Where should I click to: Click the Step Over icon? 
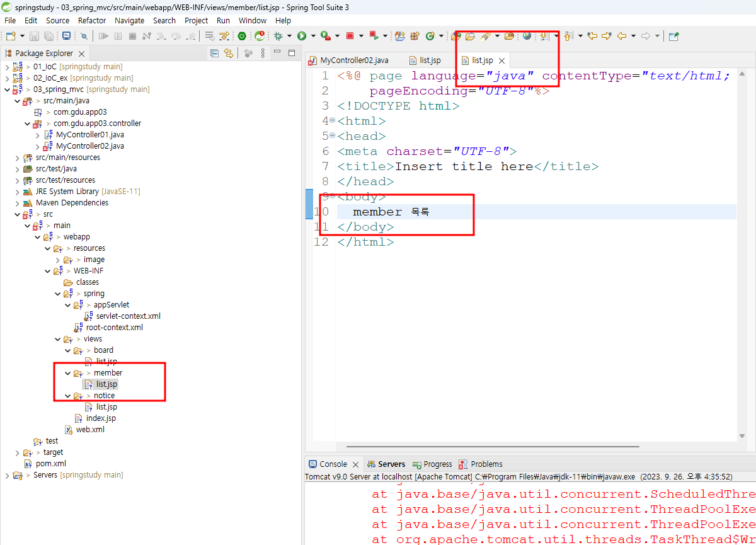(176, 36)
